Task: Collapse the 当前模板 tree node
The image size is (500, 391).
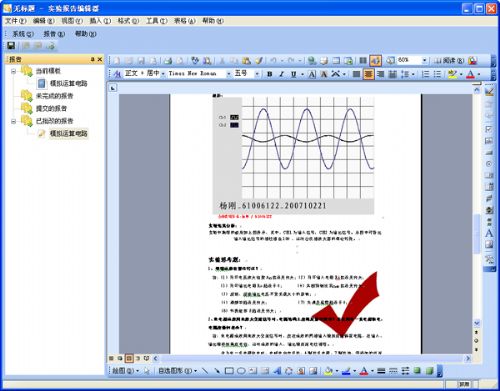Action: coord(13,71)
